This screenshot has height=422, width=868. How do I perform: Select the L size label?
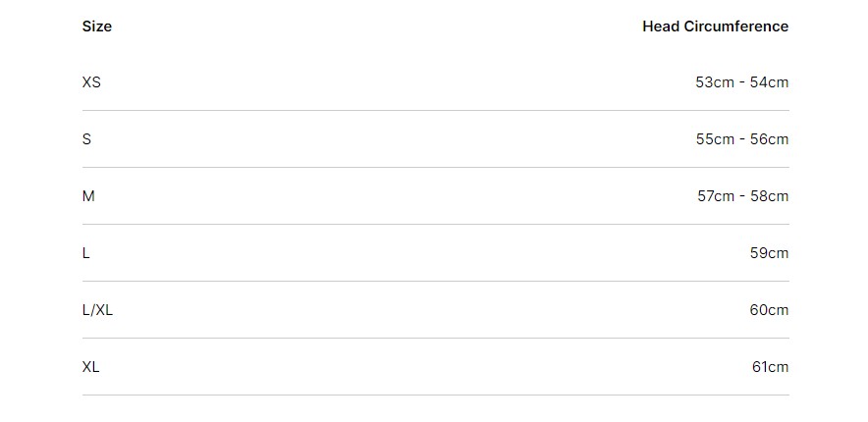pyautogui.click(x=85, y=253)
